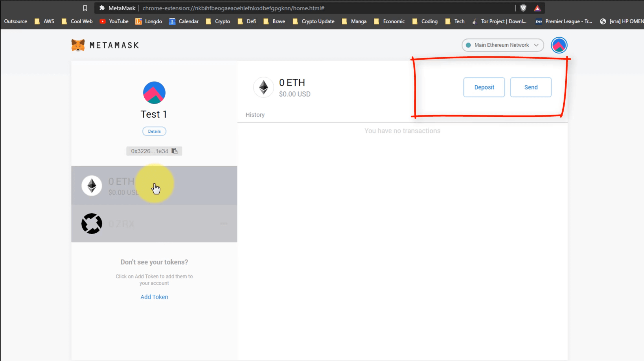Click the Send button

click(531, 87)
